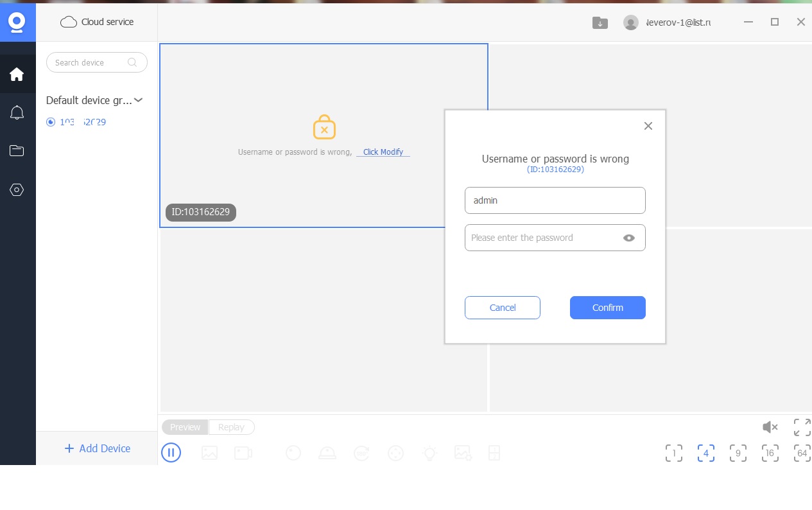Switch to the Replay tab

231,427
